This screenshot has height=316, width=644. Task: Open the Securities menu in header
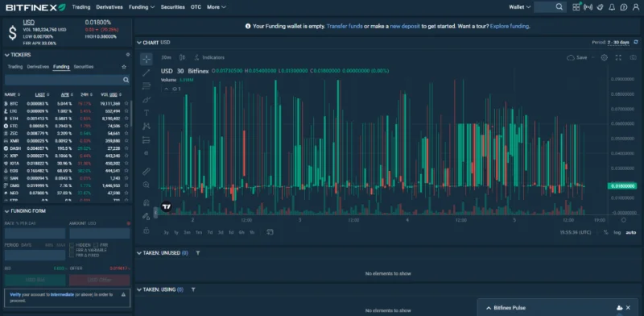tap(172, 7)
